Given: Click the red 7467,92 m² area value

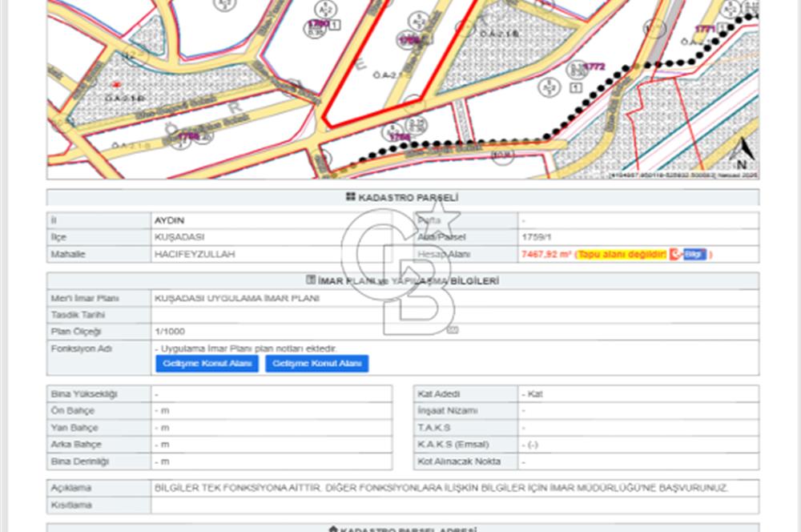Looking at the screenshot, I should pos(545,254).
